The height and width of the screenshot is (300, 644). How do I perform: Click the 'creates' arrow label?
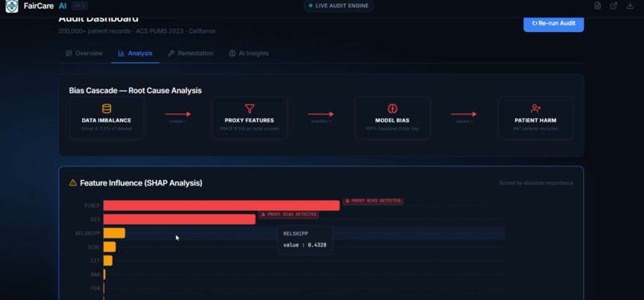pos(178,122)
